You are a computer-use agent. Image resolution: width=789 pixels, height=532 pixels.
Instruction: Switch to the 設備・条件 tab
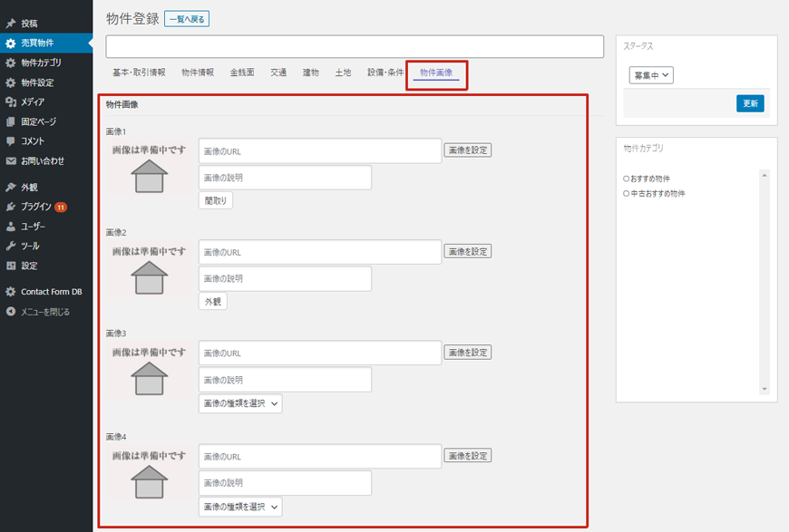pyautogui.click(x=385, y=73)
